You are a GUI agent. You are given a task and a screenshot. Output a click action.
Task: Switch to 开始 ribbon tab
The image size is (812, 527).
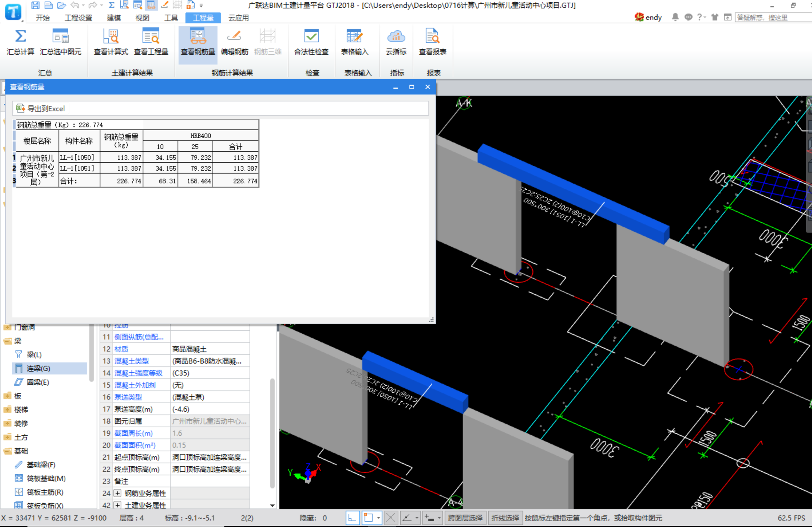[x=43, y=18]
